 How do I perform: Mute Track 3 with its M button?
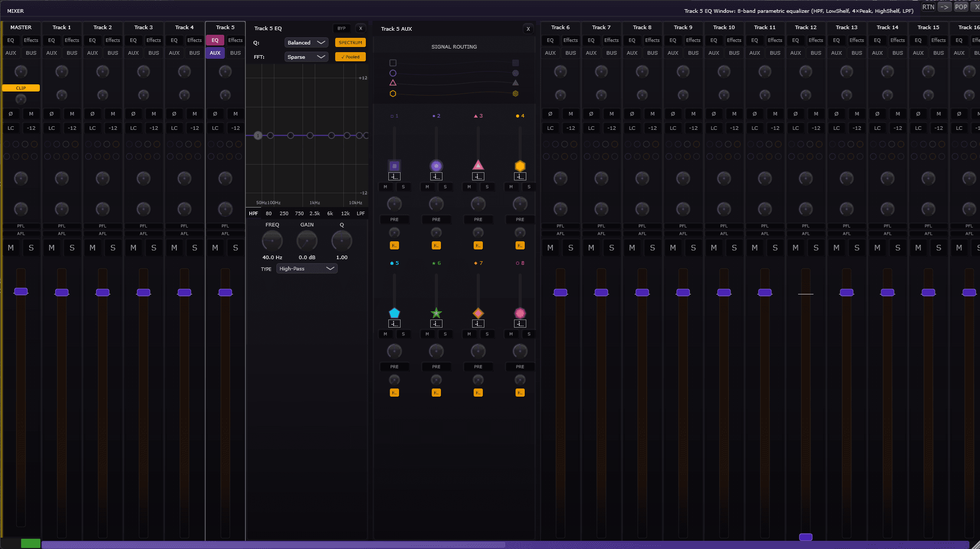click(x=133, y=247)
